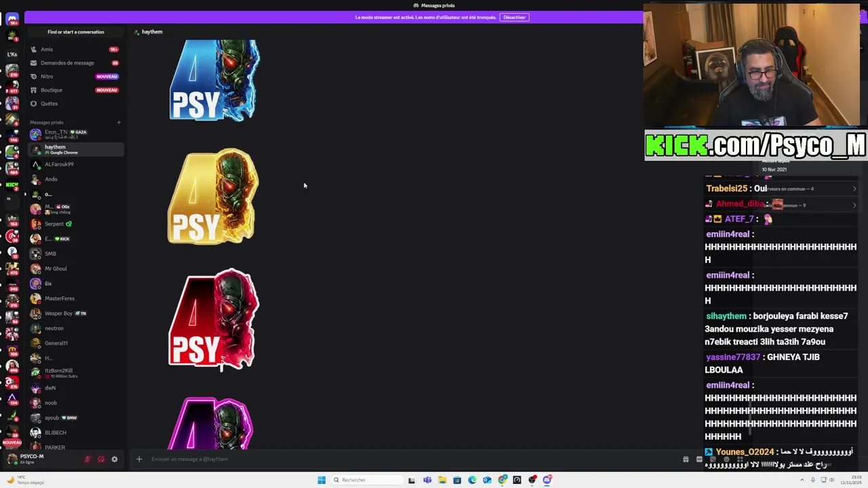The width and height of the screenshot is (868, 488).
Task: Open the Ando conversation
Action: pyautogui.click(x=75, y=179)
